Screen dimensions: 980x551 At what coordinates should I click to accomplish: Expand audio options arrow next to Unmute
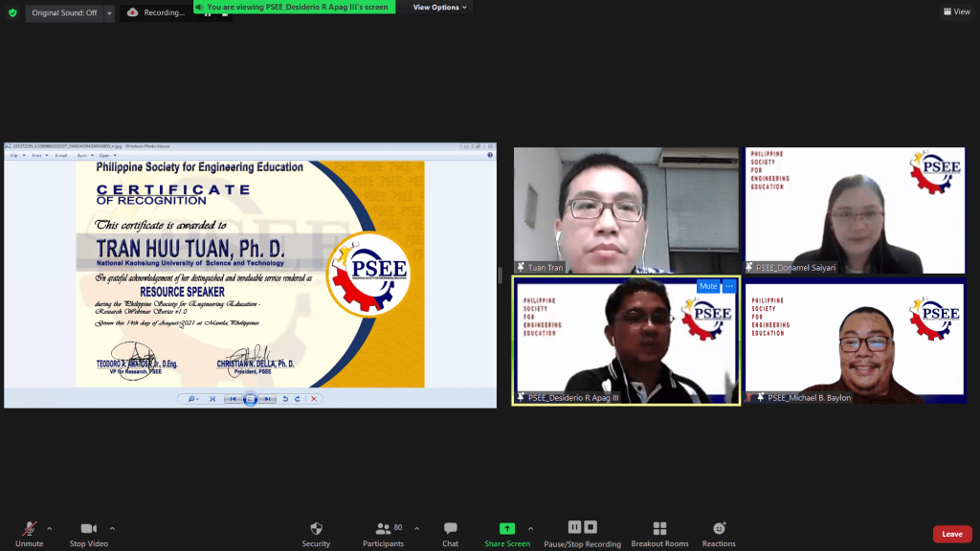pos(50,528)
